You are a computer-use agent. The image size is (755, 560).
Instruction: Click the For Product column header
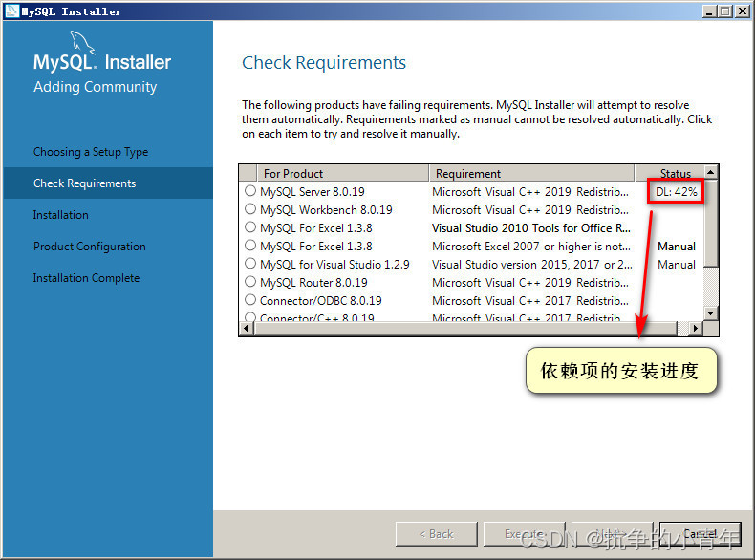pos(343,173)
